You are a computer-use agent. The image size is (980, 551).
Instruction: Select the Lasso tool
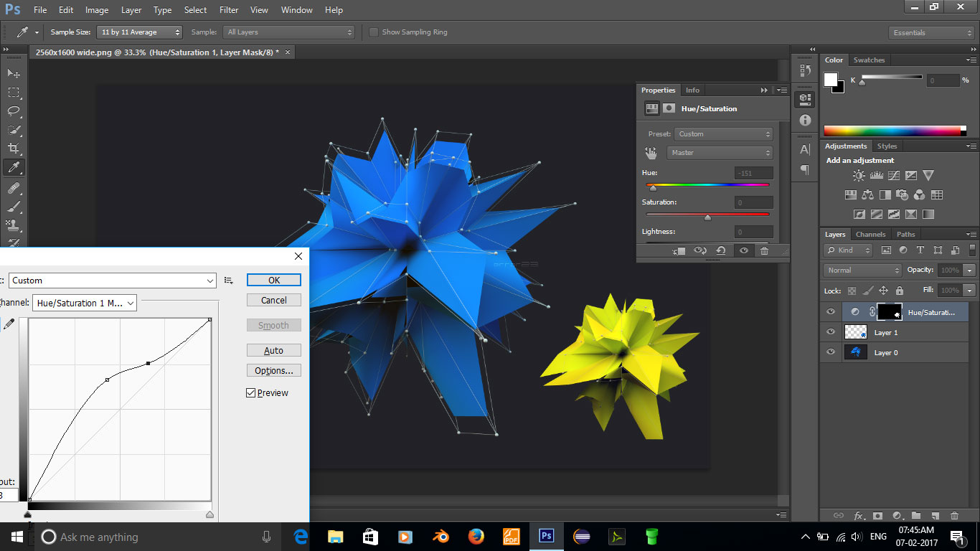14,111
